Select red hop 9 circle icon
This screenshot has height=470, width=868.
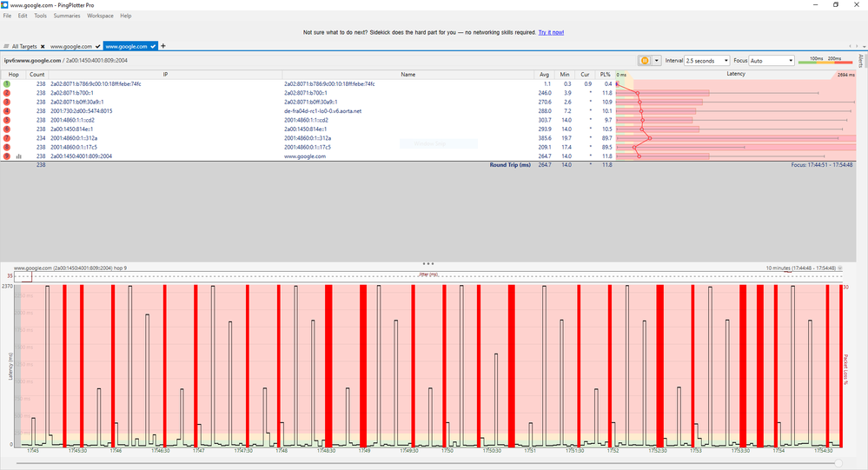coord(7,156)
